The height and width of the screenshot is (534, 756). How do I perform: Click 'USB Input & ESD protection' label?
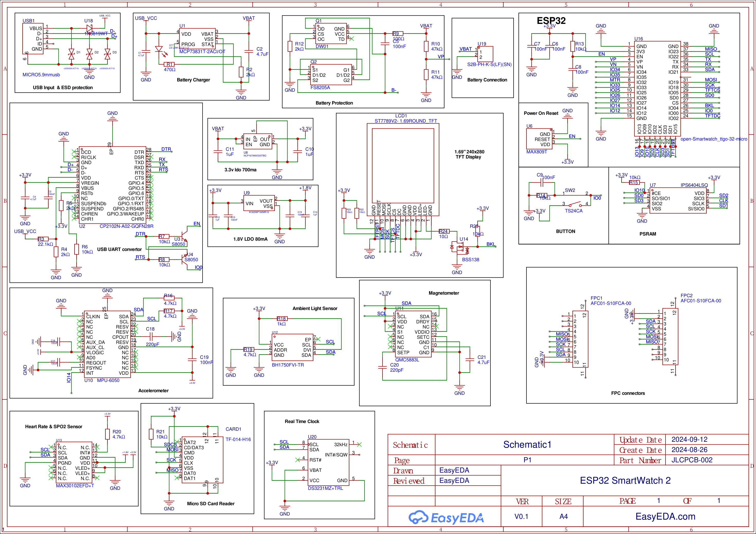point(62,87)
